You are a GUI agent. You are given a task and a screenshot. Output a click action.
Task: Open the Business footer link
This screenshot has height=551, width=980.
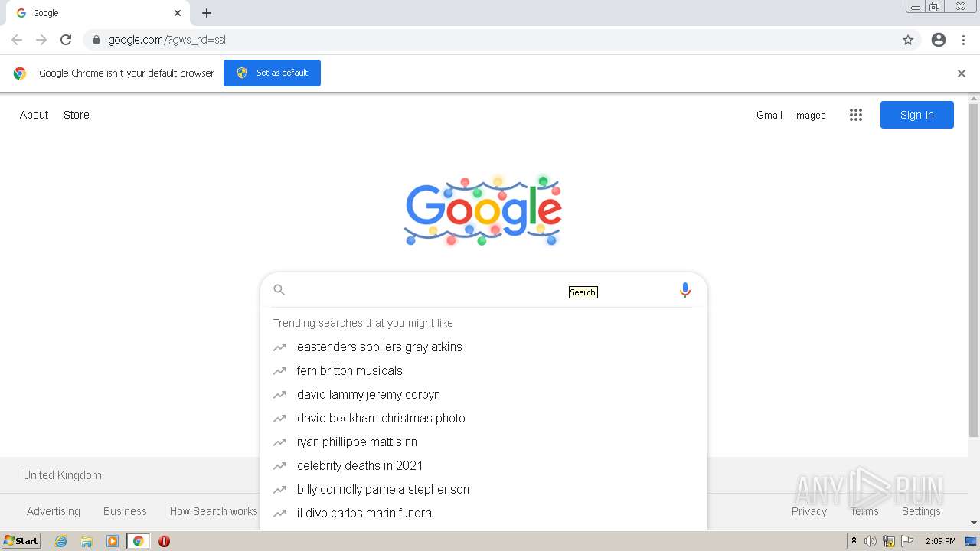[x=125, y=511]
